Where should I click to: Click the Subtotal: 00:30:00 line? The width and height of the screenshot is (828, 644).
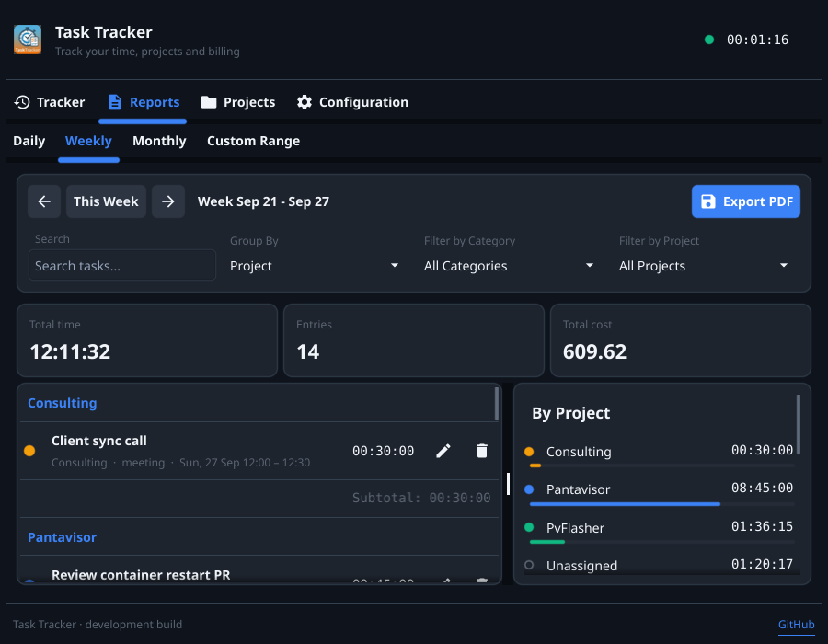tap(421, 498)
